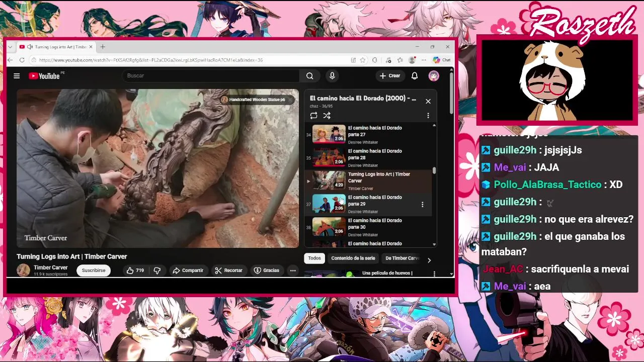Show more filter chips with right arrow
The height and width of the screenshot is (362, 644).
coord(429,260)
